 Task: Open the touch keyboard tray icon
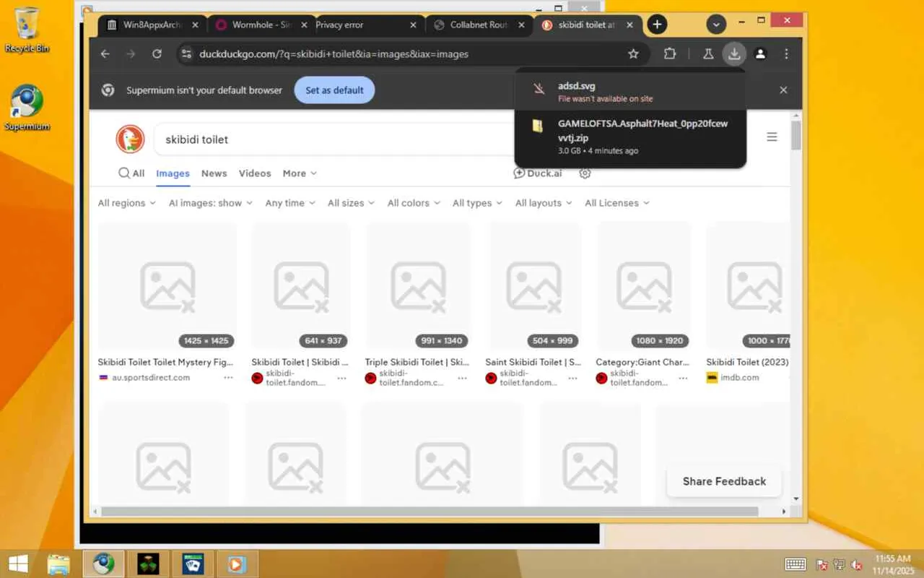[796, 564]
